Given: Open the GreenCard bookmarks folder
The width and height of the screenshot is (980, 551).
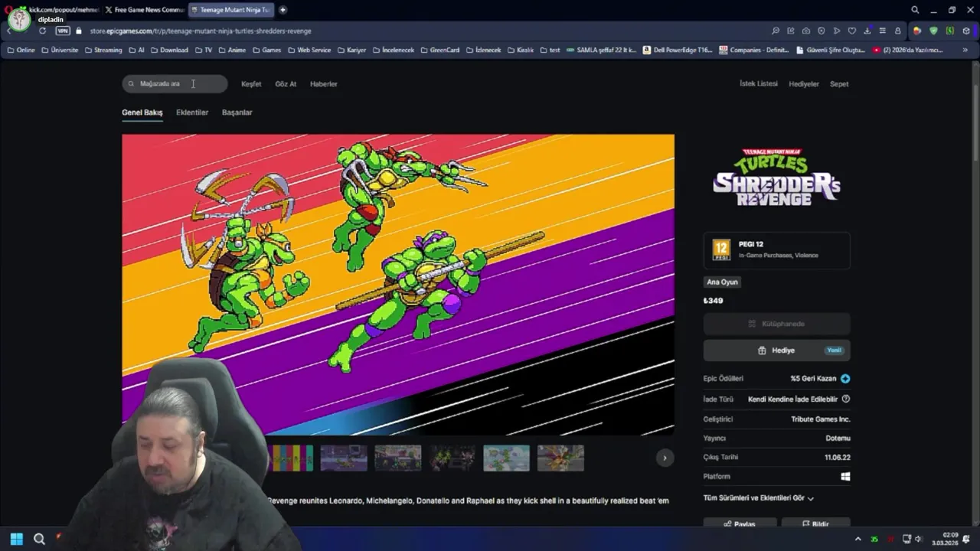Looking at the screenshot, I should point(439,50).
